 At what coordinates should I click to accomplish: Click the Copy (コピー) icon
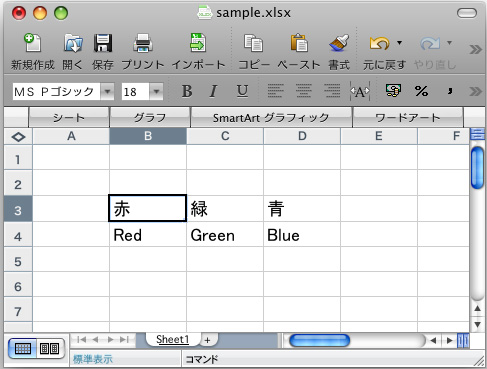[x=253, y=43]
